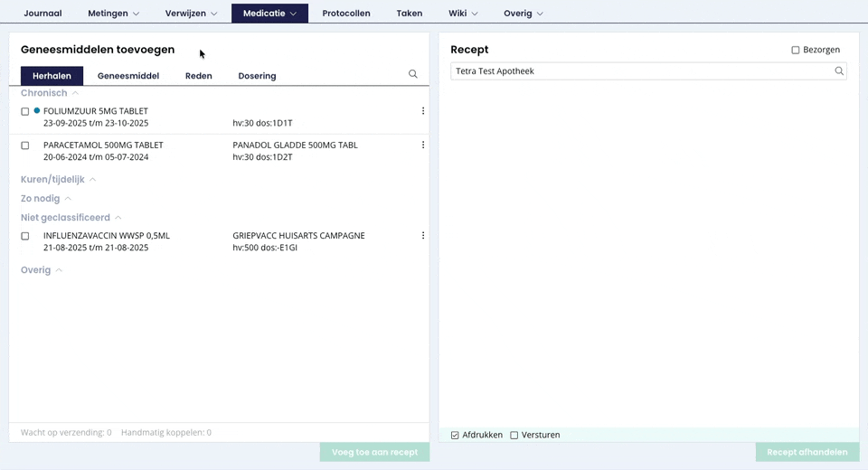Screen dimensions: 868x470
Task: Select the FOLIUMZUUR 5MG TABLET checkbox
Action: 25,112
